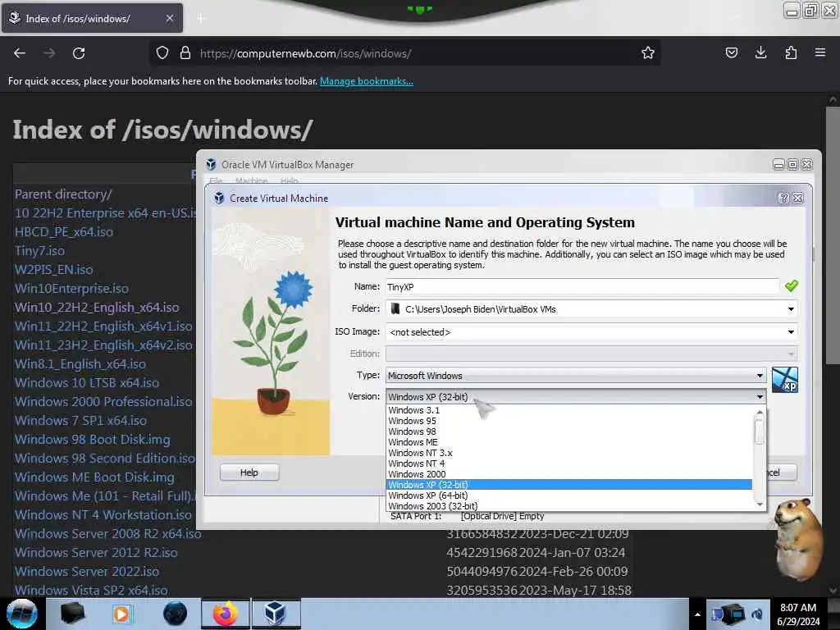Open Windows 2000 Professional.iso link

click(x=103, y=401)
